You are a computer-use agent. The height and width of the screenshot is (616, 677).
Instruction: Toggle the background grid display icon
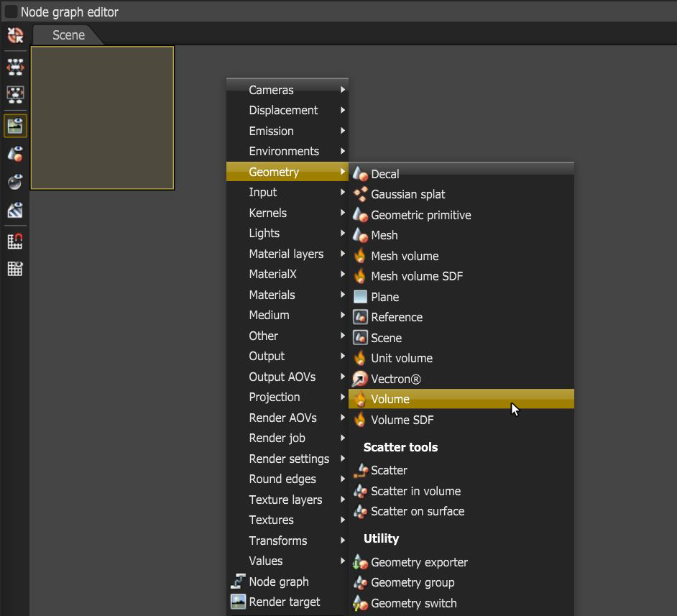pyautogui.click(x=15, y=269)
